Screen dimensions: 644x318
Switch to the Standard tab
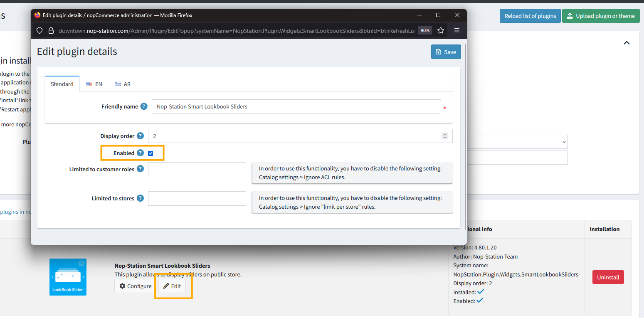pos(62,84)
